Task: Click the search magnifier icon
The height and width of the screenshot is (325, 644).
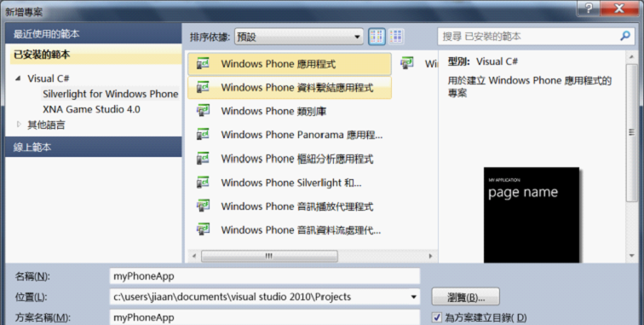Action: (x=624, y=36)
